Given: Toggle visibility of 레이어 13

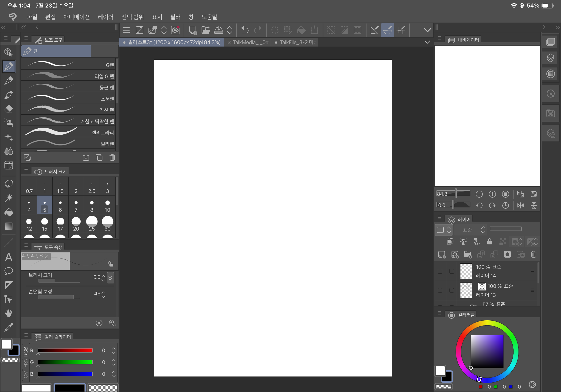Looking at the screenshot, I should pyautogui.click(x=440, y=290).
